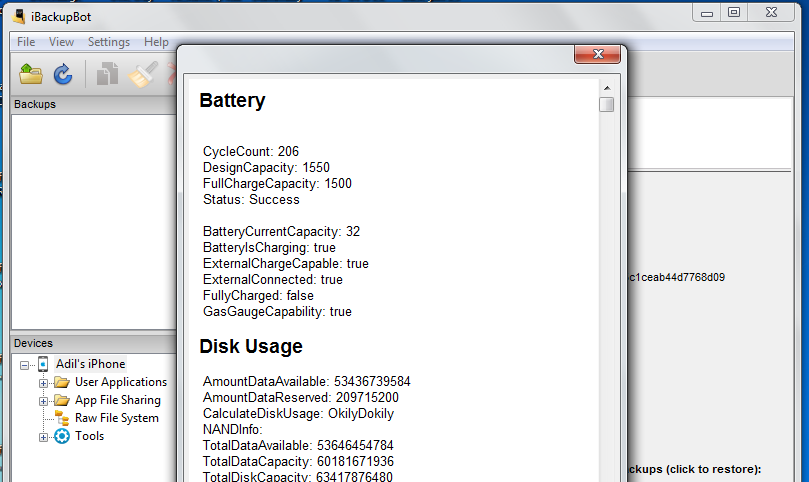The height and width of the screenshot is (482, 809).
Task: Click the BatteryCurrentCapacity: 32 line
Action: [x=281, y=232]
